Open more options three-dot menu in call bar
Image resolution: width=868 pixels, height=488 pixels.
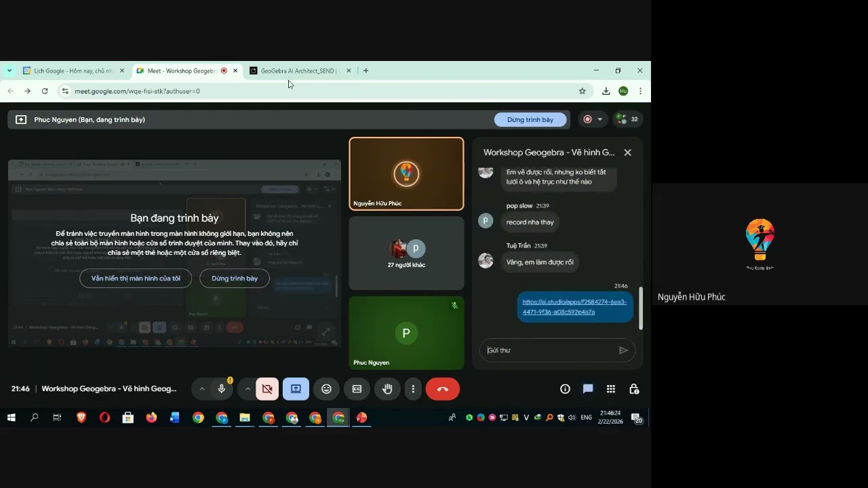(413, 389)
